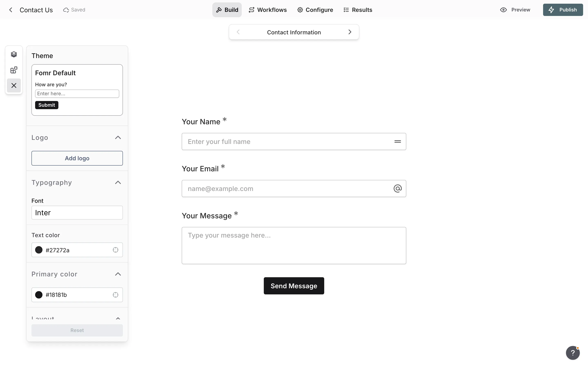
Task: Click the Publish button label
Action: coord(568,10)
